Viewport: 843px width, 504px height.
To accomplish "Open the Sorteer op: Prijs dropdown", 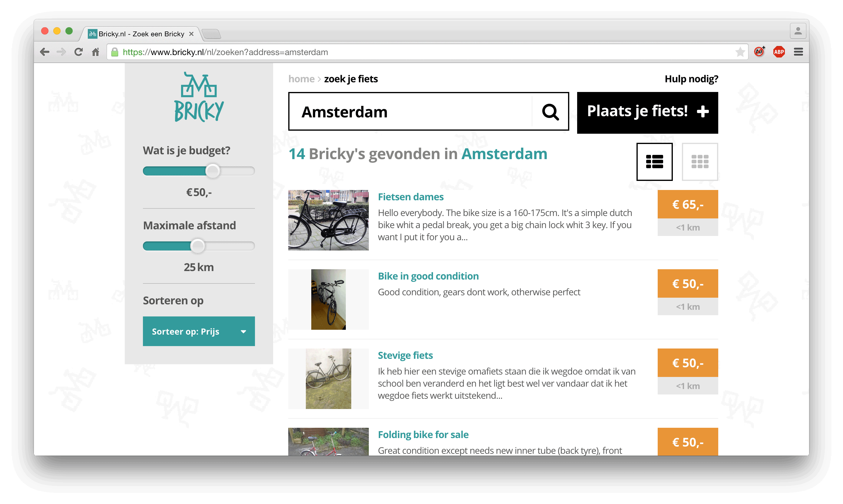I will pyautogui.click(x=199, y=331).
